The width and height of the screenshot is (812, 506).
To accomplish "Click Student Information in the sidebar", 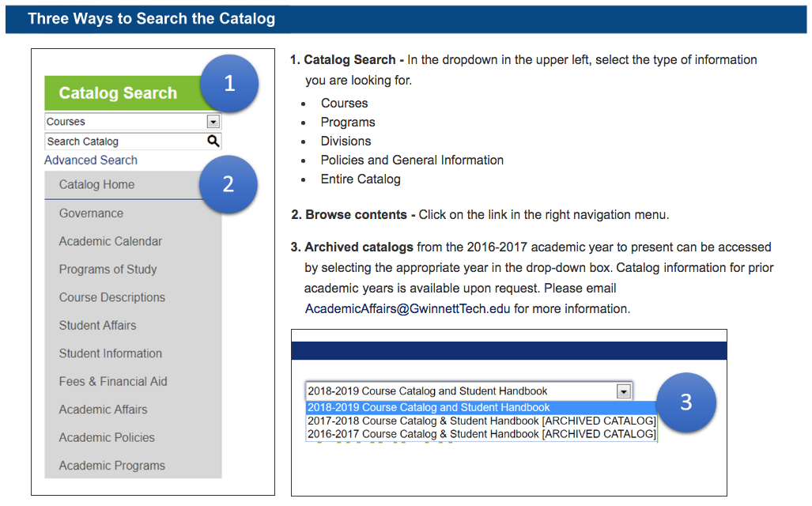I will 110,353.
